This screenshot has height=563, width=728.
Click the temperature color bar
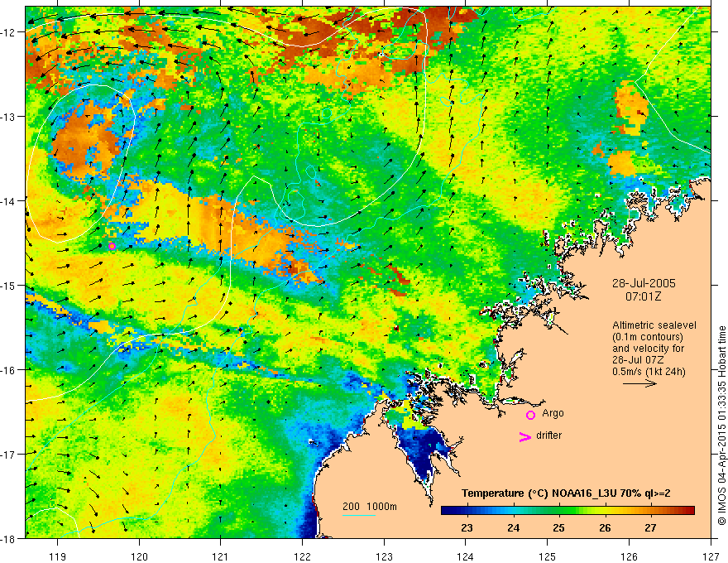pos(568,511)
